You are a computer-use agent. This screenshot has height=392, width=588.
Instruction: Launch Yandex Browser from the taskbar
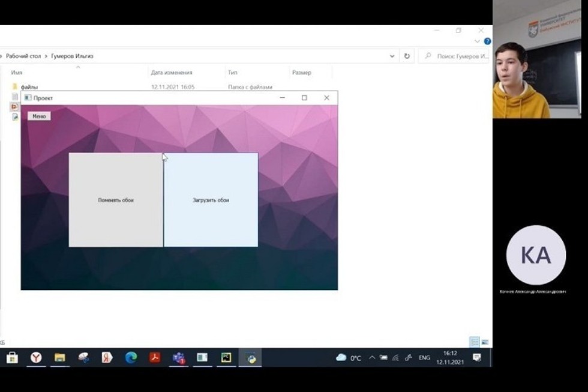point(36,358)
